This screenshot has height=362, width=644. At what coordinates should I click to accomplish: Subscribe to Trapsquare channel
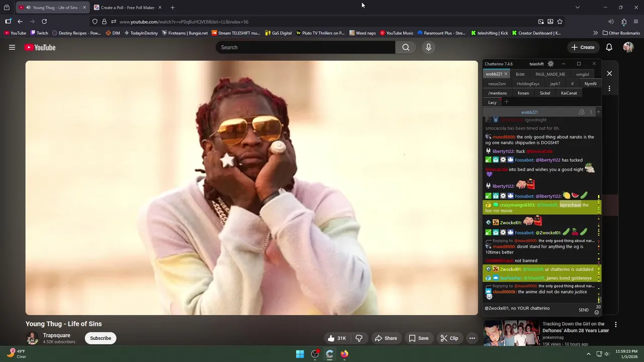101,338
